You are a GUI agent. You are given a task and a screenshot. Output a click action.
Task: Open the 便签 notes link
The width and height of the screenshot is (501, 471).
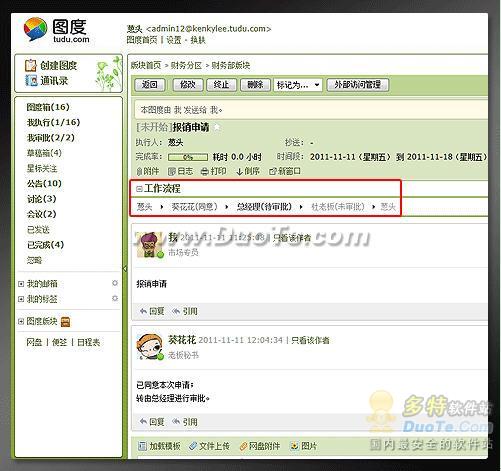59,342
